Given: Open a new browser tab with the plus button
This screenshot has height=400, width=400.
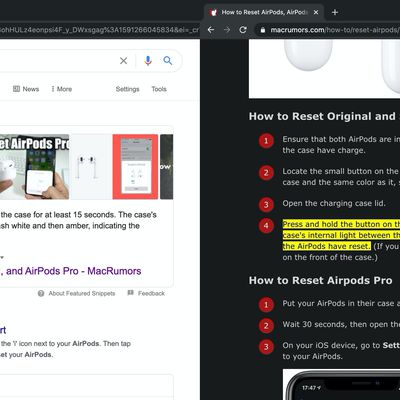Looking at the screenshot, I should [x=335, y=12].
